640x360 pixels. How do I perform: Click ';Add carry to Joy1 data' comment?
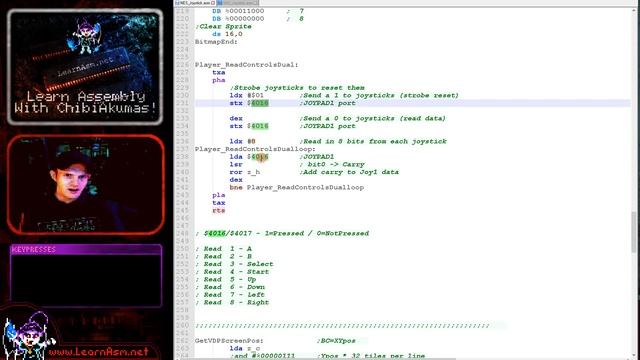point(349,172)
